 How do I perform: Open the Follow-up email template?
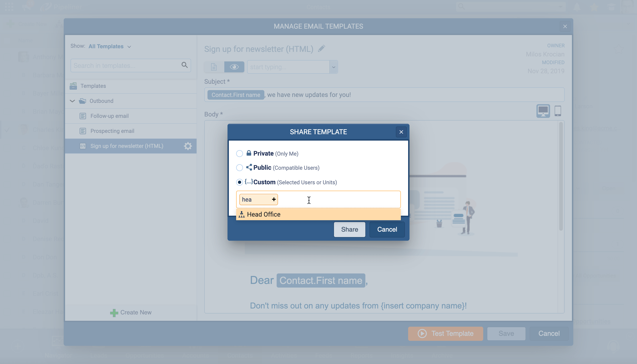click(x=109, y=116)
